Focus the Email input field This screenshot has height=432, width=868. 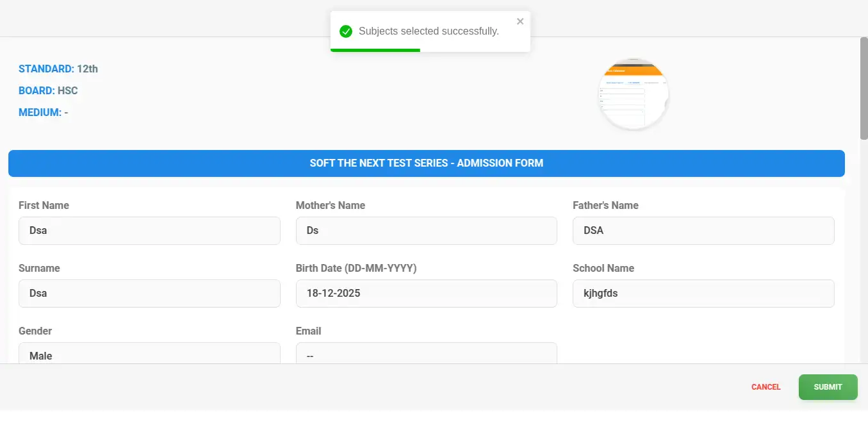pos(426,354)
